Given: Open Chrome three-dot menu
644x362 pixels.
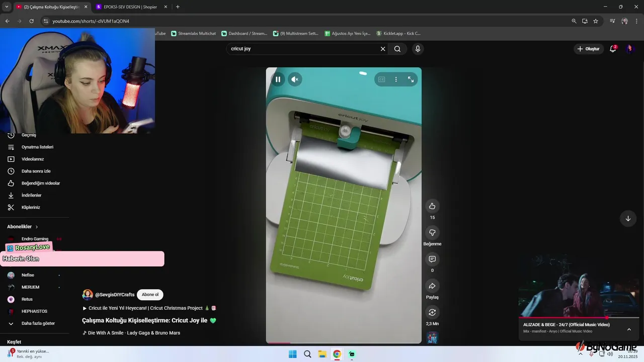Looking at the screenshot, I should [636, 21].
